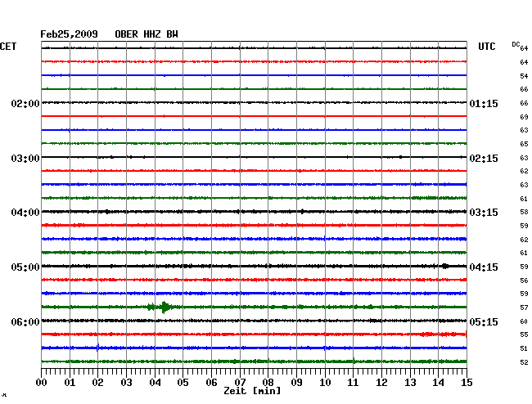Click the DC value 60
Image resolution: width=532 pixels, height=404 pixels.
click(x=524, y=321)
